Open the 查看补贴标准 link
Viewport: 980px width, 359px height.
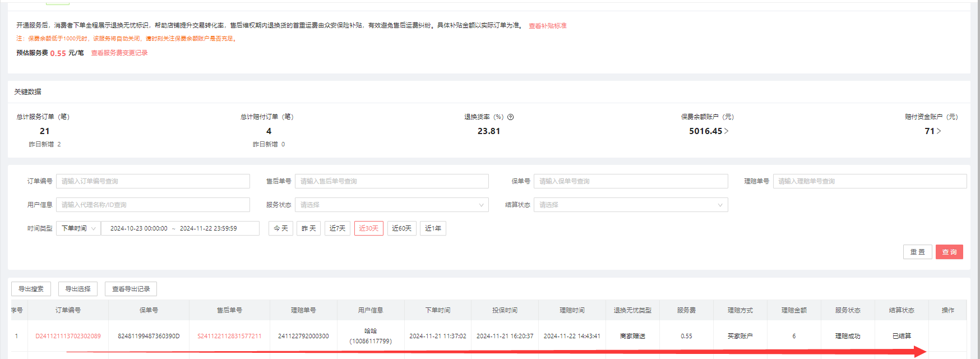point(548,26)
